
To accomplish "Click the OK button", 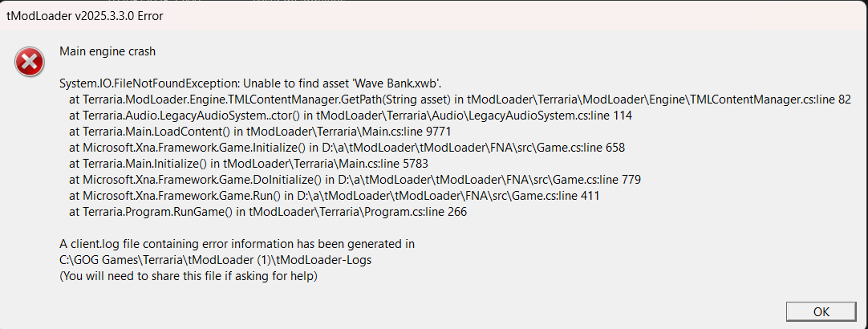I will point(821,311).
